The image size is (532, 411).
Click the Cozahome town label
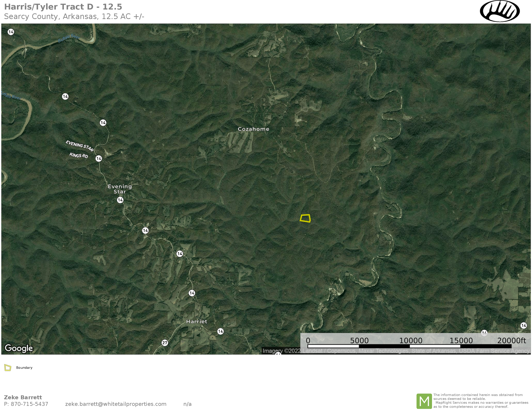(x=253, y=129)
